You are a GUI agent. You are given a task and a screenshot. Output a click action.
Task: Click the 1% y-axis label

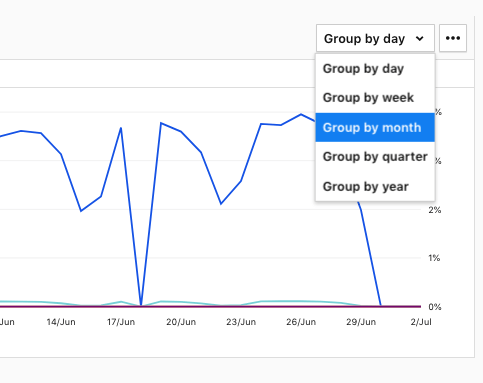click(x=434, y=258)
